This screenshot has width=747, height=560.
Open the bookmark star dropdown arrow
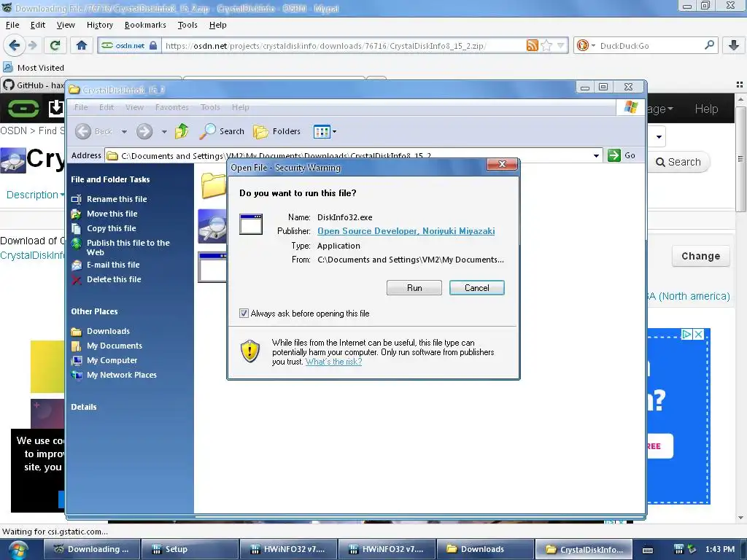click(561, 45)
